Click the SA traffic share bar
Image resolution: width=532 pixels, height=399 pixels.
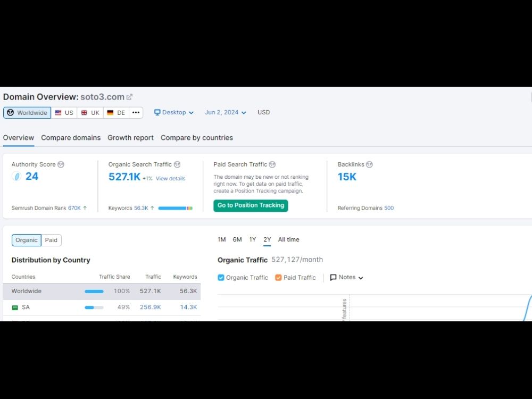coord(94,307)
